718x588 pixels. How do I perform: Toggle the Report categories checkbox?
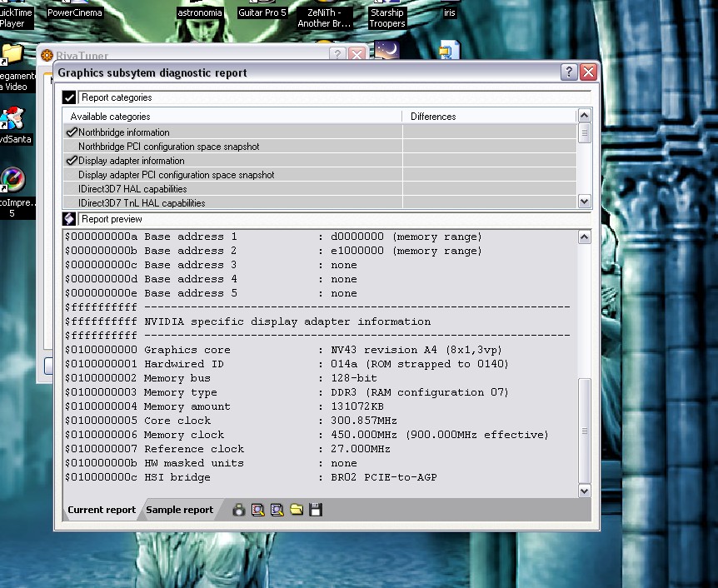tap(69, 97)
